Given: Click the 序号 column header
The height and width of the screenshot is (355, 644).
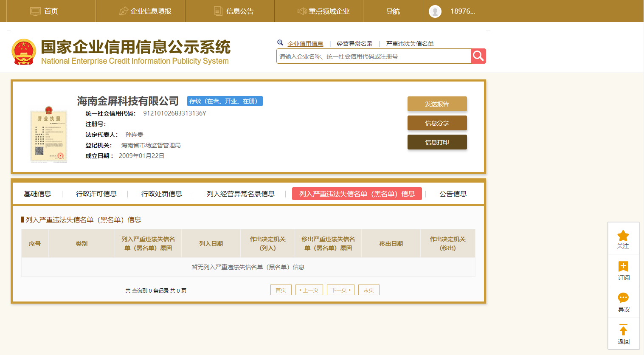Looking at the screenshot, I should point(35,244).
